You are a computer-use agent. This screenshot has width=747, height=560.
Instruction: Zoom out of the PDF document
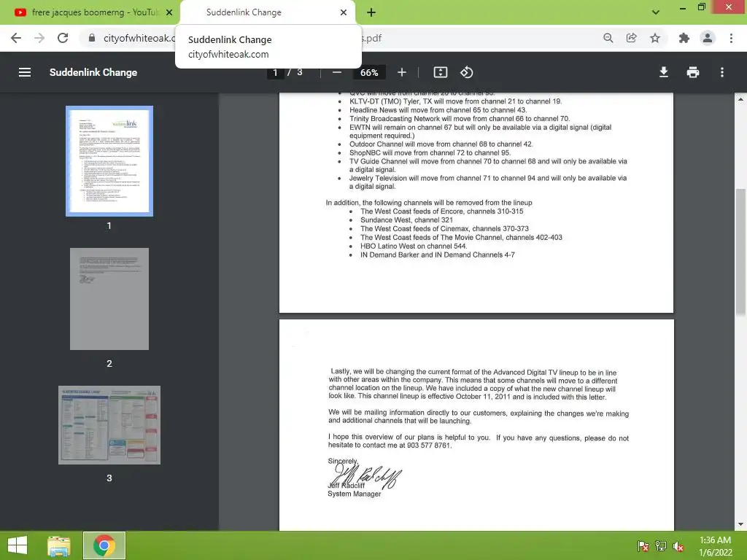coord(337,72)
